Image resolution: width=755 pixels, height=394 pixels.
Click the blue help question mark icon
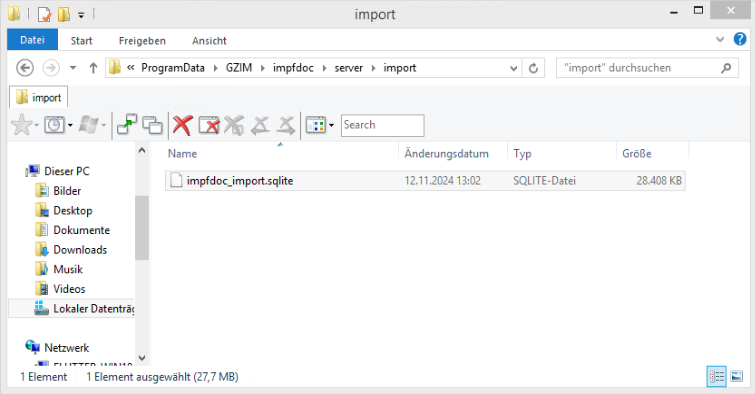pos(740,39)
